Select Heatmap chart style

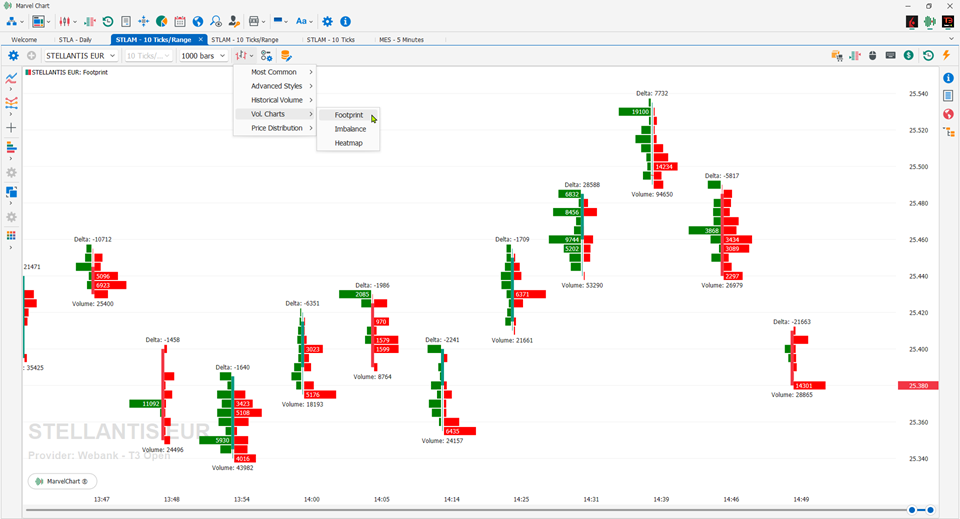(x=348, y=143)
